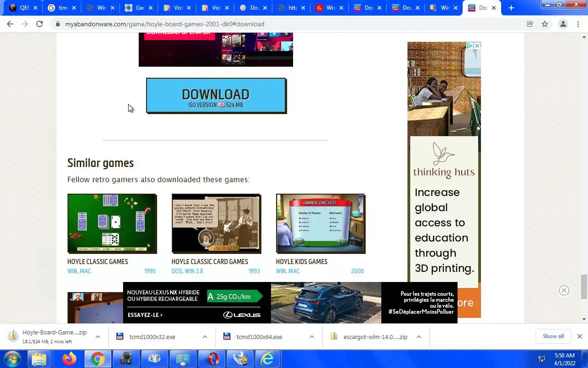Click the 5:50 AM taskbar clock

click(x=565, y=359)
